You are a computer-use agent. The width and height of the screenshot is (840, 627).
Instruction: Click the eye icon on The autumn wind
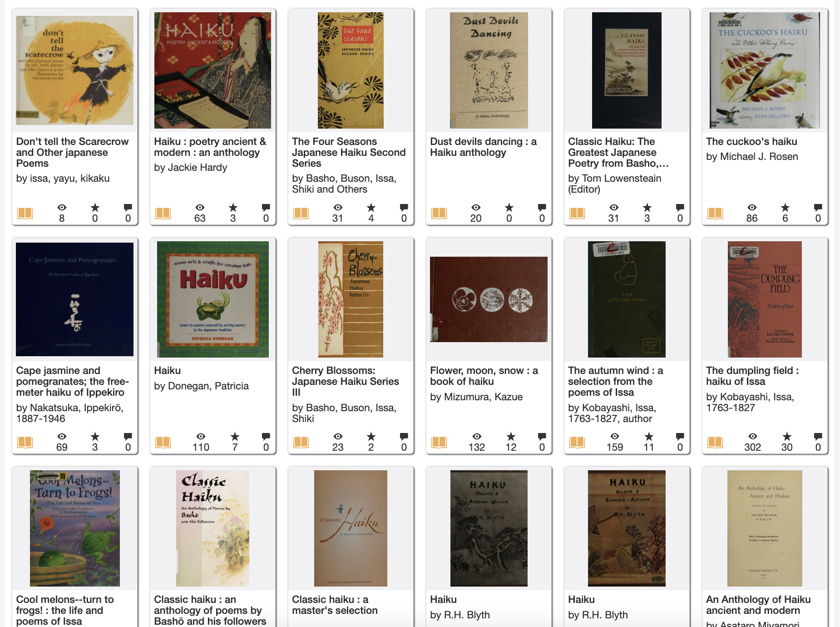[x=615, y=437]
